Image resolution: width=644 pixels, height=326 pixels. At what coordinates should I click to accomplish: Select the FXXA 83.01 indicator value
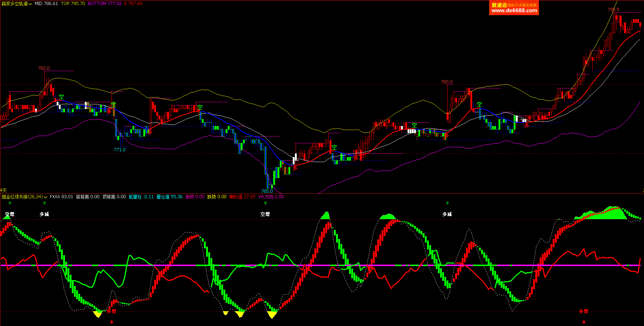click(x=61, y=197)
